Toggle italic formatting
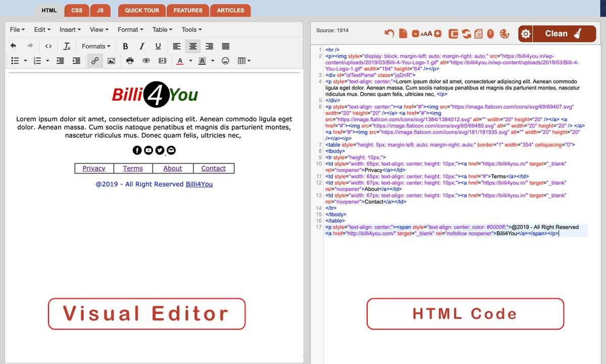The height and width of the screenshot is (364, 606). click(142, 46)
